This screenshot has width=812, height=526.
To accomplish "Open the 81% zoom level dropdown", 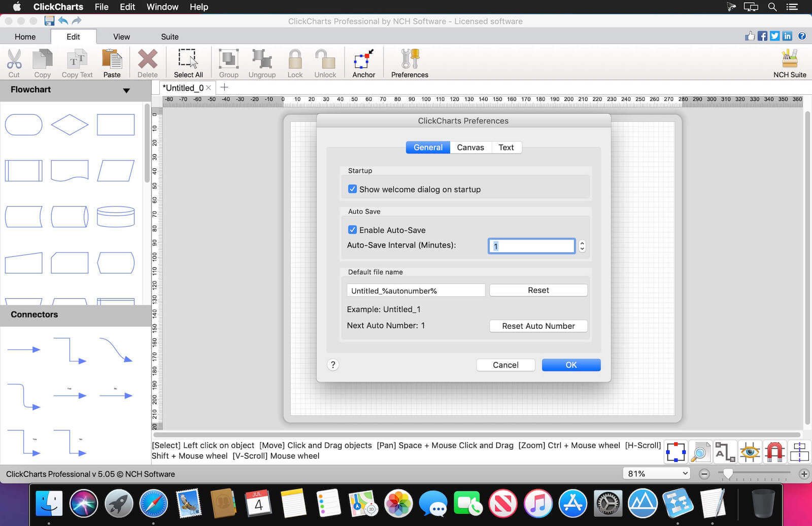I will (x=657, y=474).
